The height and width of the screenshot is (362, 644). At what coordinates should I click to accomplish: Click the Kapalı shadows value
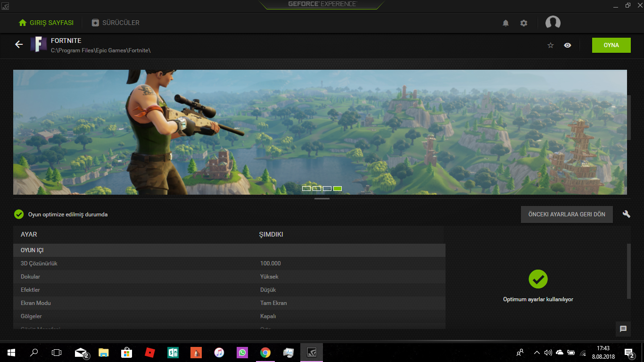point(268,316)
